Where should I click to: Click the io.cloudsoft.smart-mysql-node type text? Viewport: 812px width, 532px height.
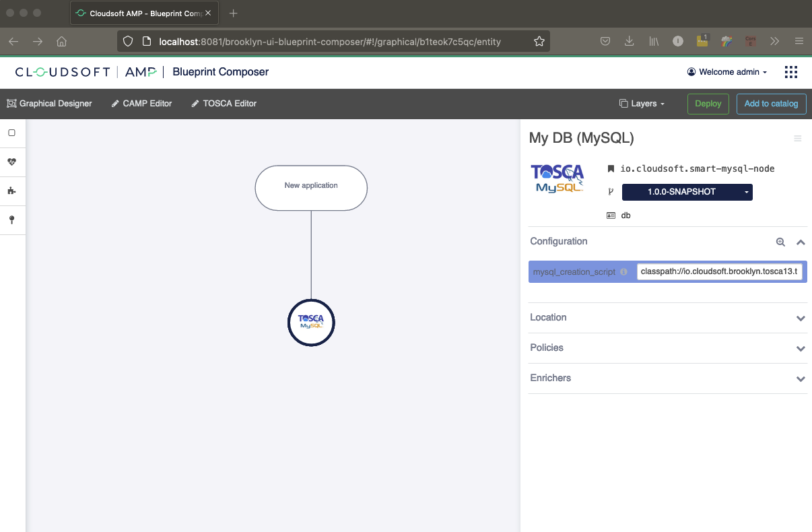point(698,169)
